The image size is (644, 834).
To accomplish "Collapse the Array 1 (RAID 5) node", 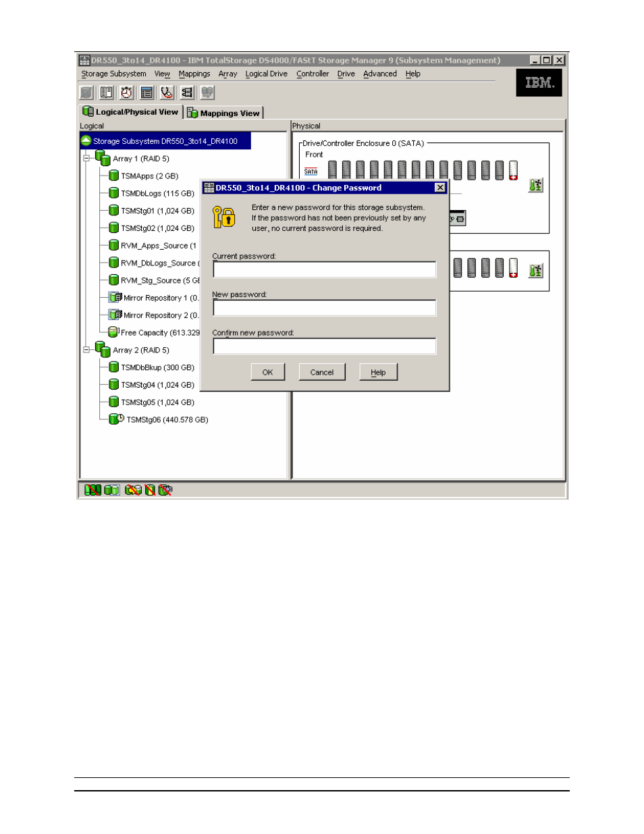I will click(86, 159).
